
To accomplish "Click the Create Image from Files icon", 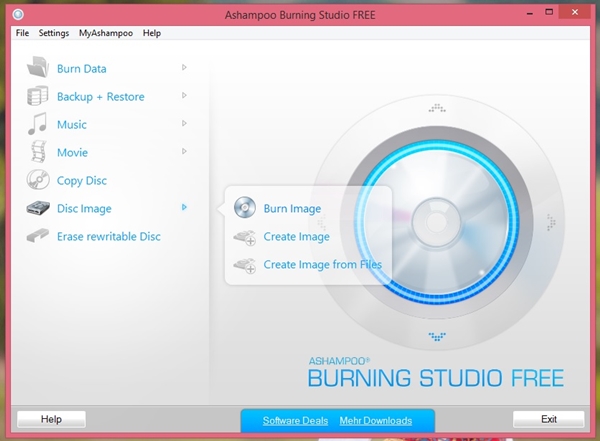I will point(245,265).
